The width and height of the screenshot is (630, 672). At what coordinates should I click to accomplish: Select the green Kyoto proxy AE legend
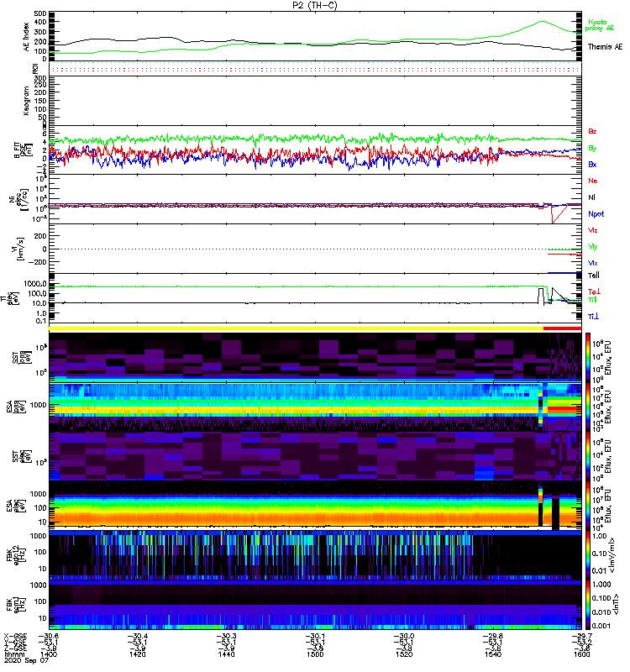click(x=600, y=25)
